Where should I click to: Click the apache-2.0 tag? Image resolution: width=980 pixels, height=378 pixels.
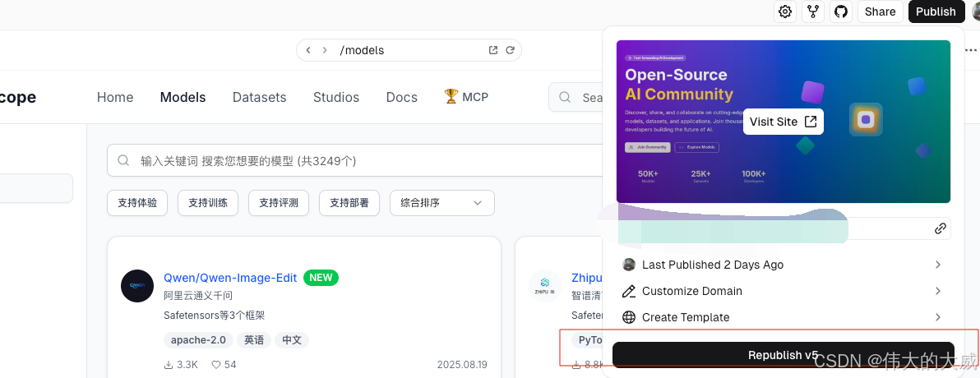coord(199,340)
